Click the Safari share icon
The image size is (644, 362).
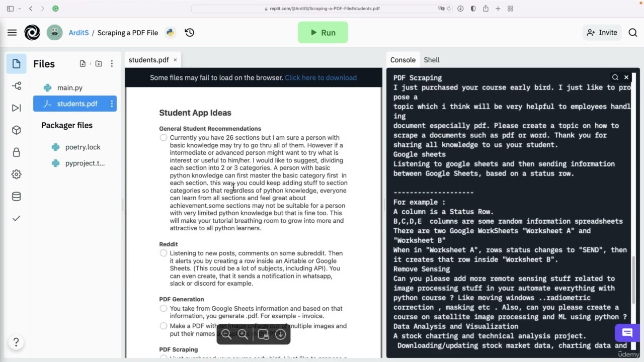(486, 9)
